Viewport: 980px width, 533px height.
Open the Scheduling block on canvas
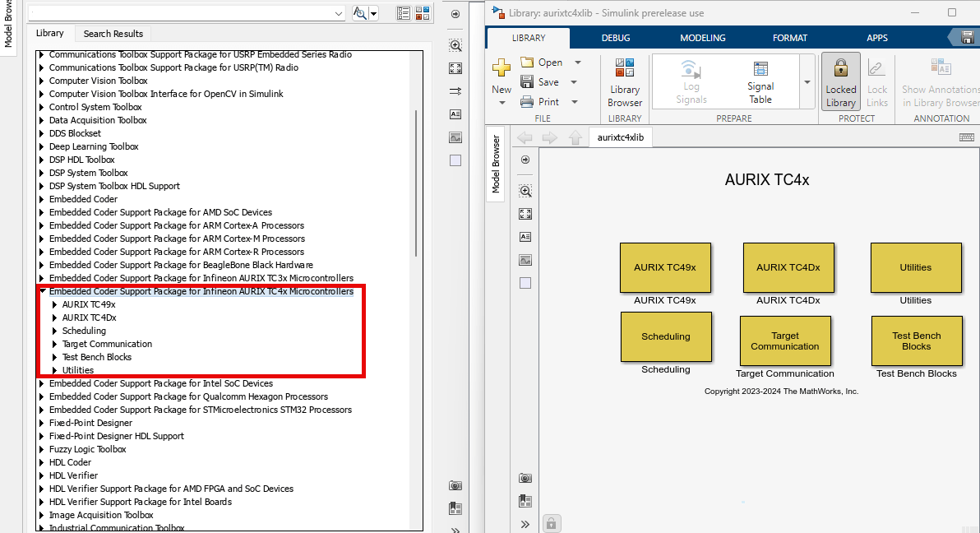pos(666,336)
